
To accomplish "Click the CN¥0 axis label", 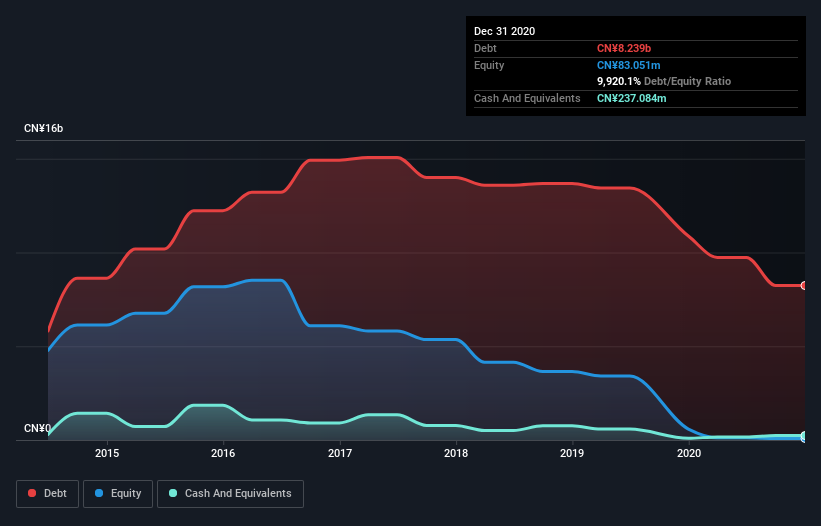I will tap(37, 428).
